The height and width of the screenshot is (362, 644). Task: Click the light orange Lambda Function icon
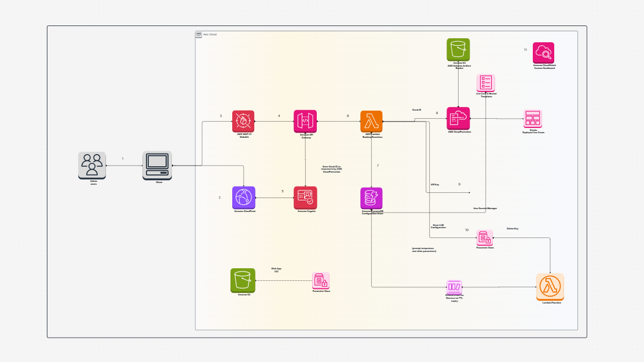tap(550, 287)
